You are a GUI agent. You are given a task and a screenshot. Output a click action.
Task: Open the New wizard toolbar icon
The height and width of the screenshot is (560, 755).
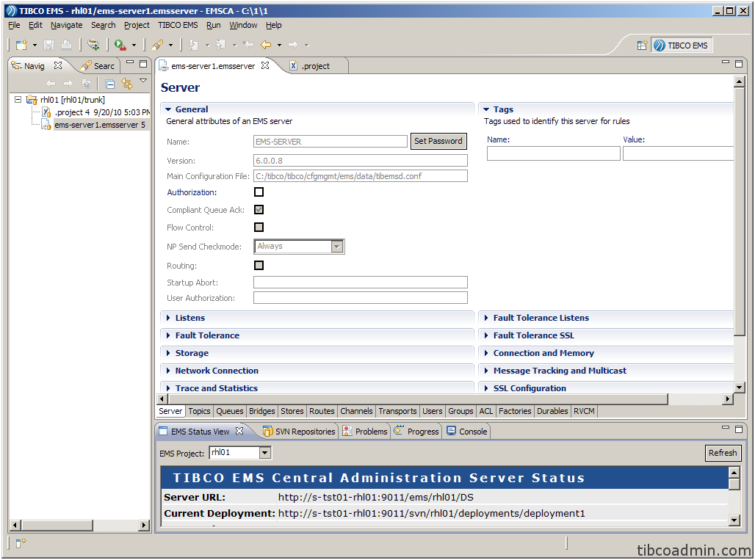point(22,45)
